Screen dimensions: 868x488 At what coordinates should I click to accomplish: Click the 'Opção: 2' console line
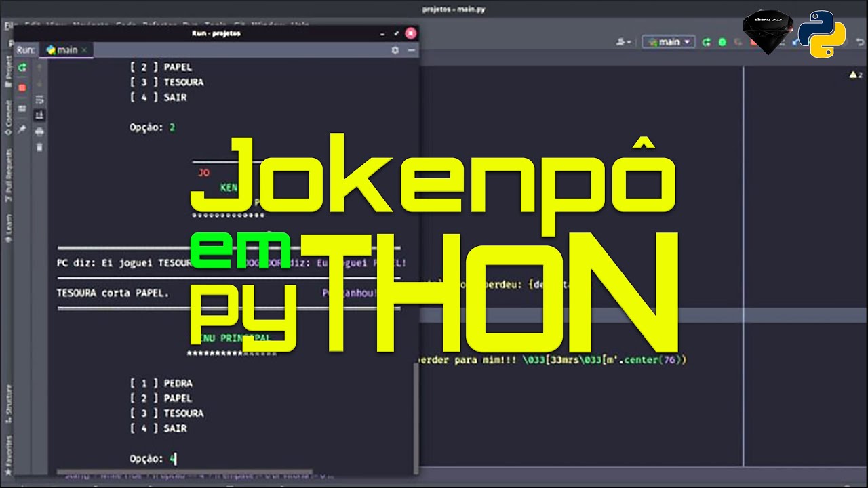pyautogui.click(x=153, y=127)
